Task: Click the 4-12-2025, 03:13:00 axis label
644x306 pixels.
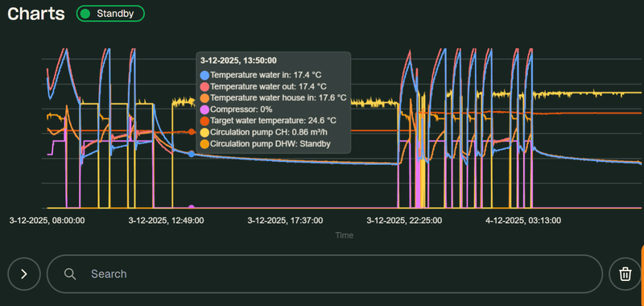Action: (x=523, y=221)
